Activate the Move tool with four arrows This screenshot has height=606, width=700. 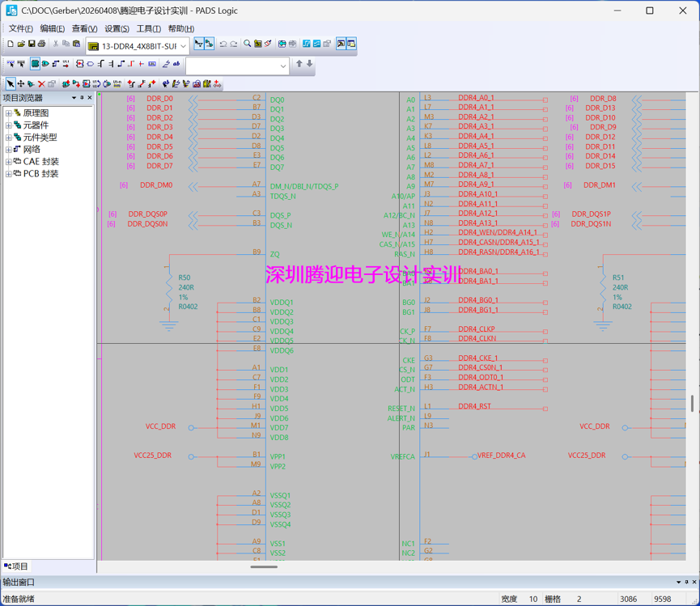pyautogui.click(x=20, y=83)
